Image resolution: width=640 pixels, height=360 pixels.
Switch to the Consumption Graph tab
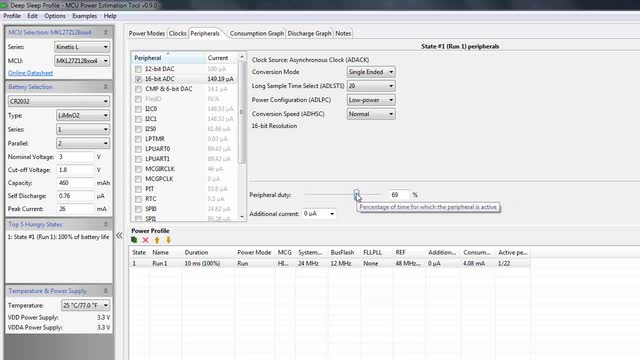point(257,33)
